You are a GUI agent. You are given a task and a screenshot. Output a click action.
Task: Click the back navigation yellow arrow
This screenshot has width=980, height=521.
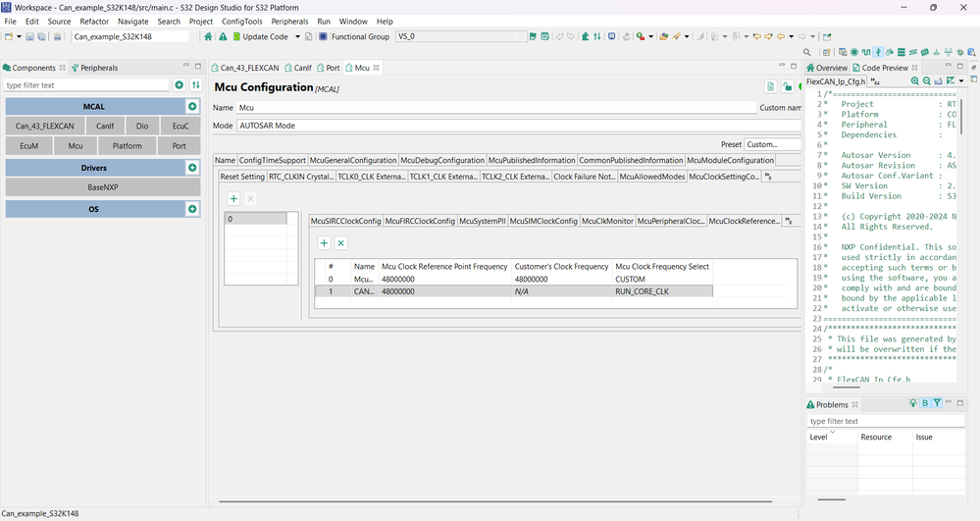click(781, 37)
